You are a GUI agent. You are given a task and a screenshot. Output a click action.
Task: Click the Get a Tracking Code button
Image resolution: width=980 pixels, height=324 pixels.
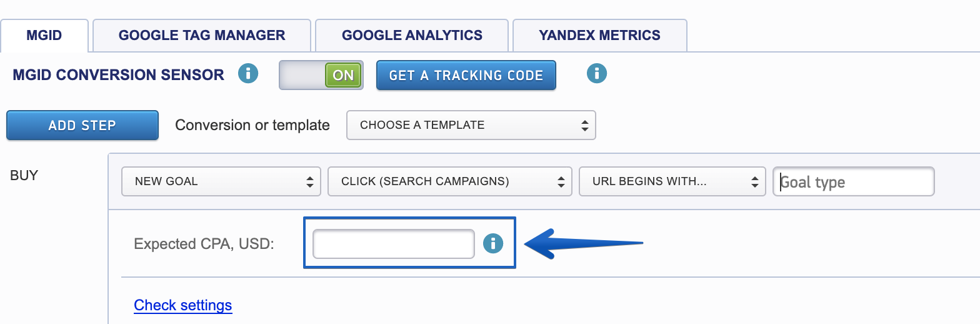tap(466, 75)
